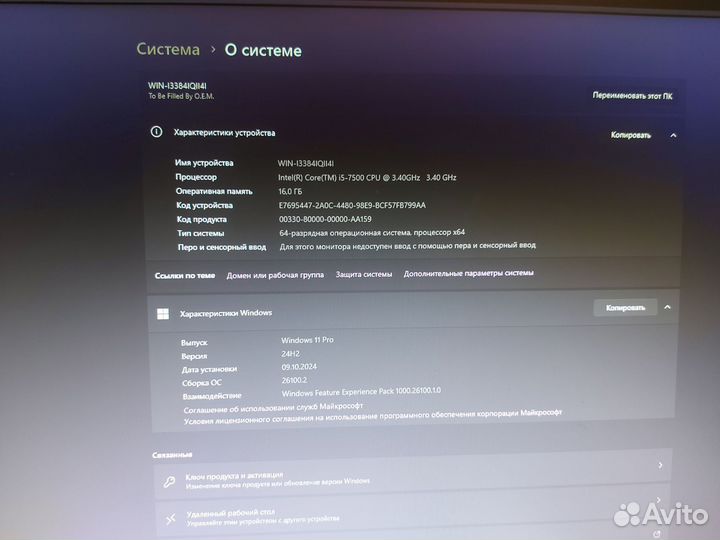Select Windows 11 Pro edition text

click(307, 340)
